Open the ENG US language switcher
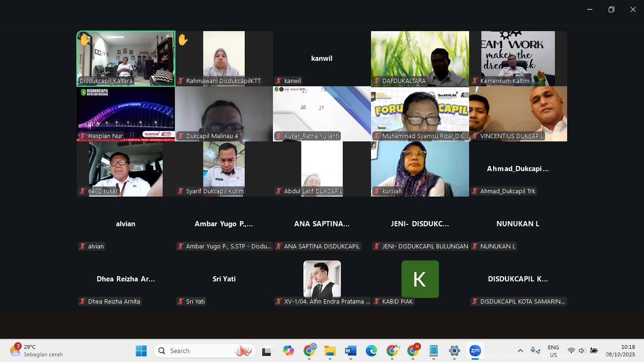The height and width of the screenshot is (362, 644). [553, 351]
